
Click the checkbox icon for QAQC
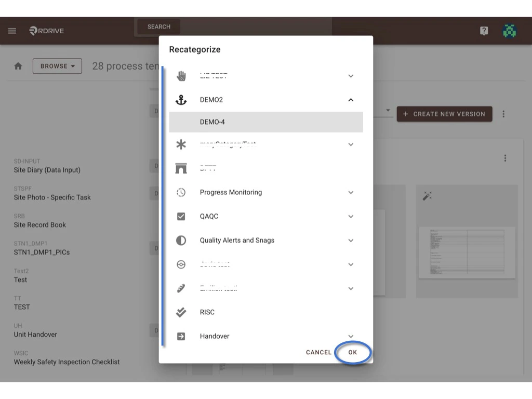coord(181,217)
